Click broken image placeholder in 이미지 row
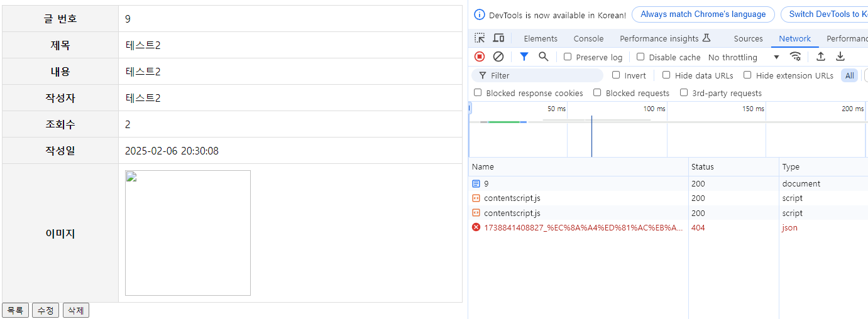The height and width of the screenshot is (319, 868). tap(188, 233)
